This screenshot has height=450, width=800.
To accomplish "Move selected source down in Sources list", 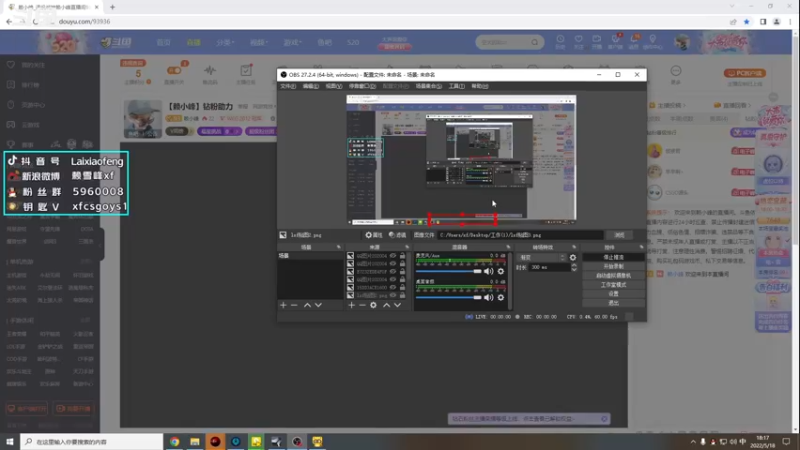I will 397,305.
